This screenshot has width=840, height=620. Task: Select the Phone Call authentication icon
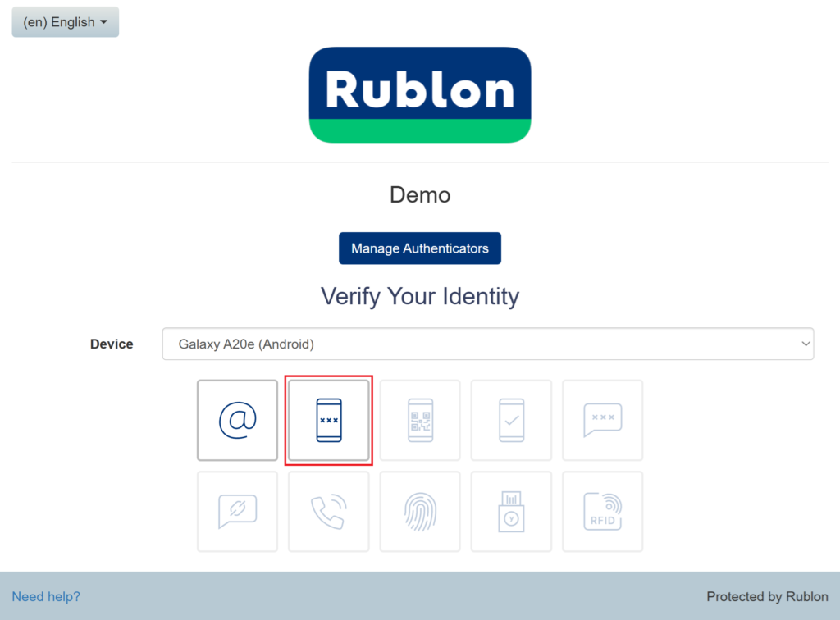click(x=328, y=512)
